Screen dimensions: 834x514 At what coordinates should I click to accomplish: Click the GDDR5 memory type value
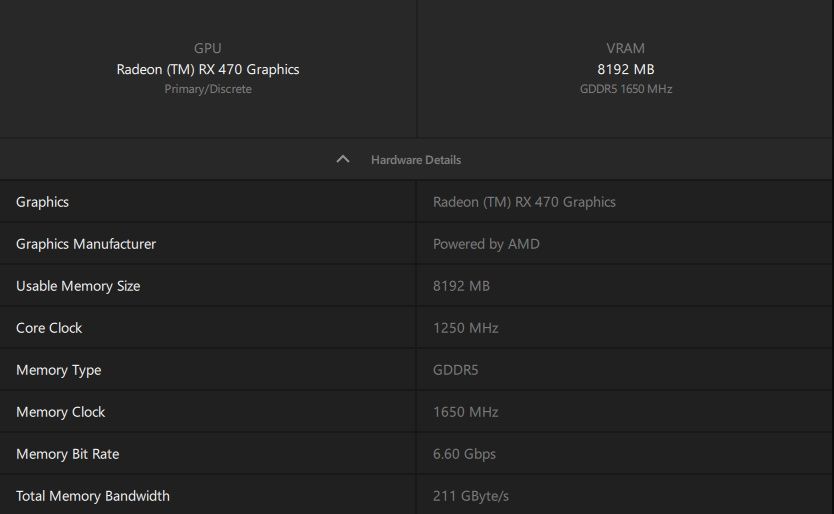(x=456, y=370)
